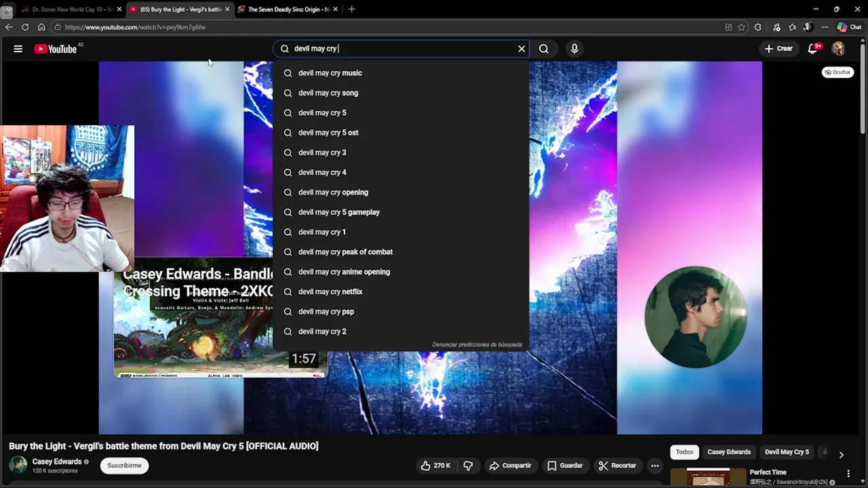
Task: Close the Bury the Light browser tab
Action: coord(227,9)
